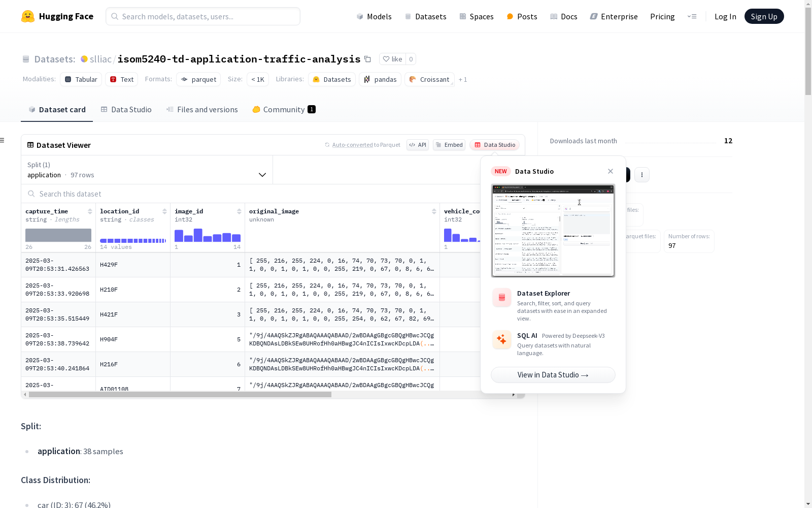Select the < 1K size tag

258,79
